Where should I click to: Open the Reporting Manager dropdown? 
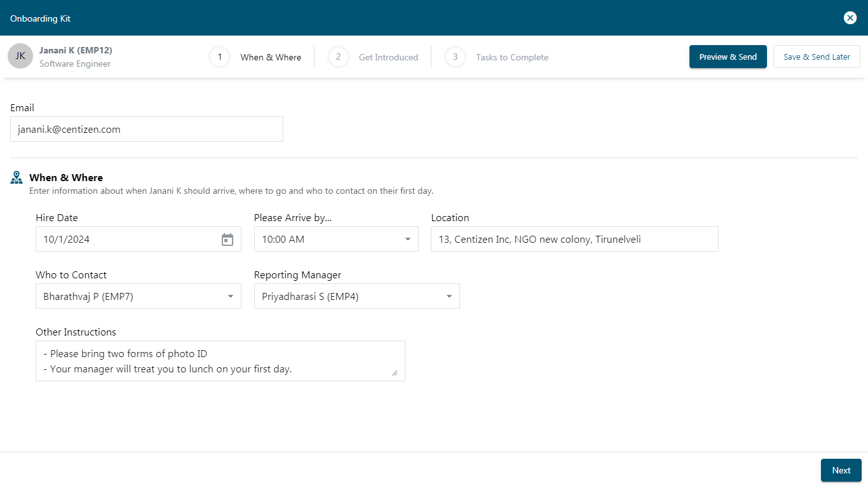point(357,296)
